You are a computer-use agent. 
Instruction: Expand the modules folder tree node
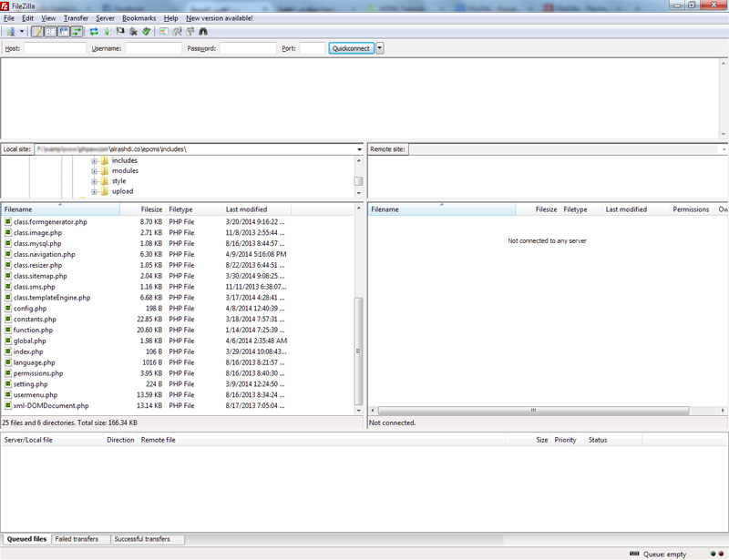tap(95, 171)
